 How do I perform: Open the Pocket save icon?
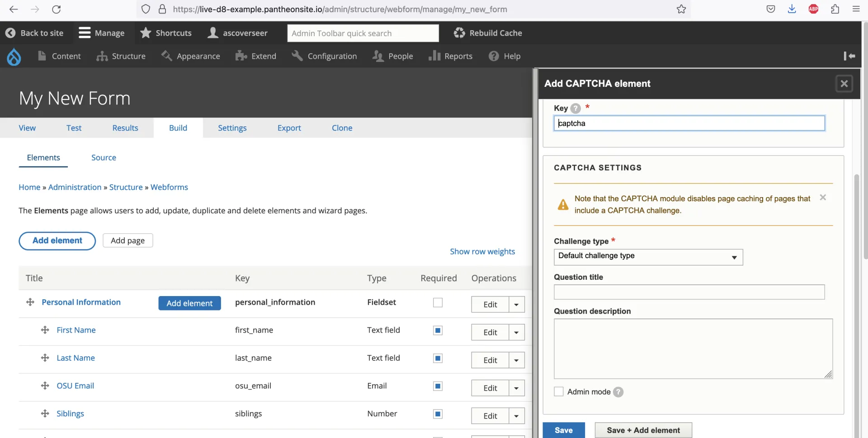click(x=771, y=9)
